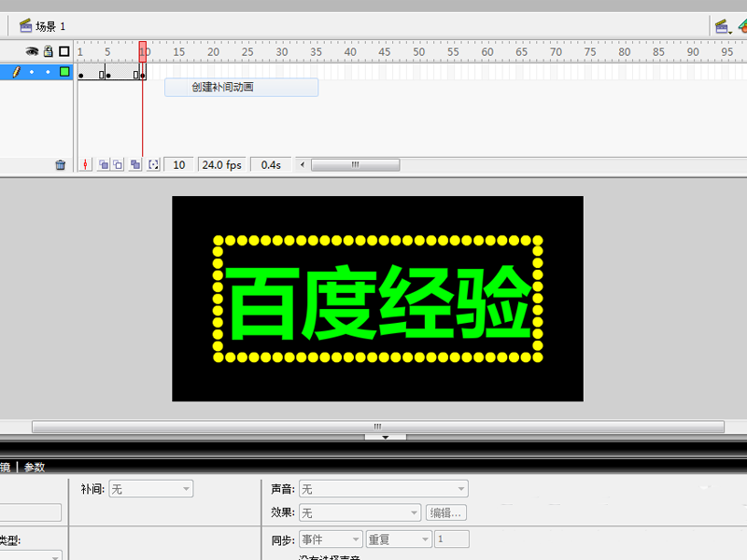Open the 重复 repeat dropdown
The height and width of the screenshot is (560, 747).
pyautogui.click(x=399, y=539)
